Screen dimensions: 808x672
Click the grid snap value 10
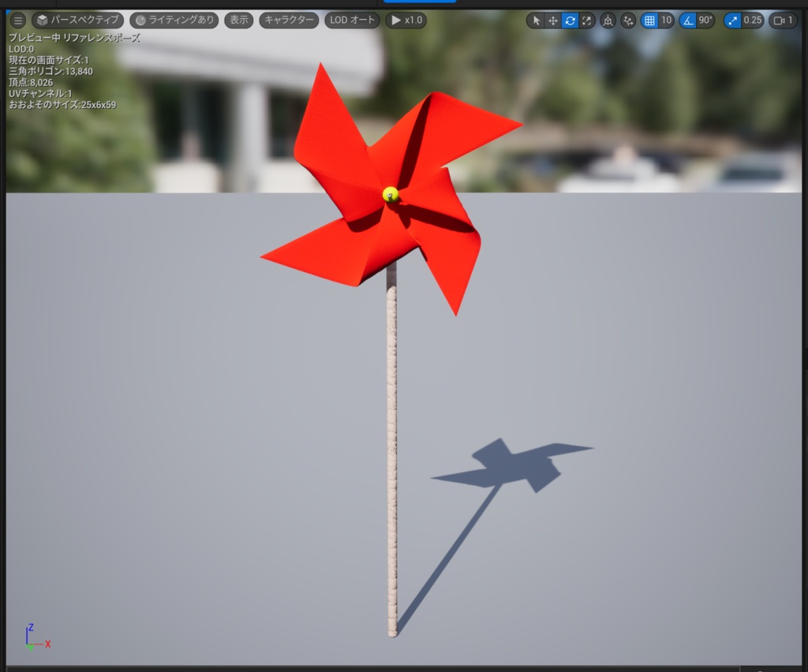pyautogui.click(x=667, y=21)
